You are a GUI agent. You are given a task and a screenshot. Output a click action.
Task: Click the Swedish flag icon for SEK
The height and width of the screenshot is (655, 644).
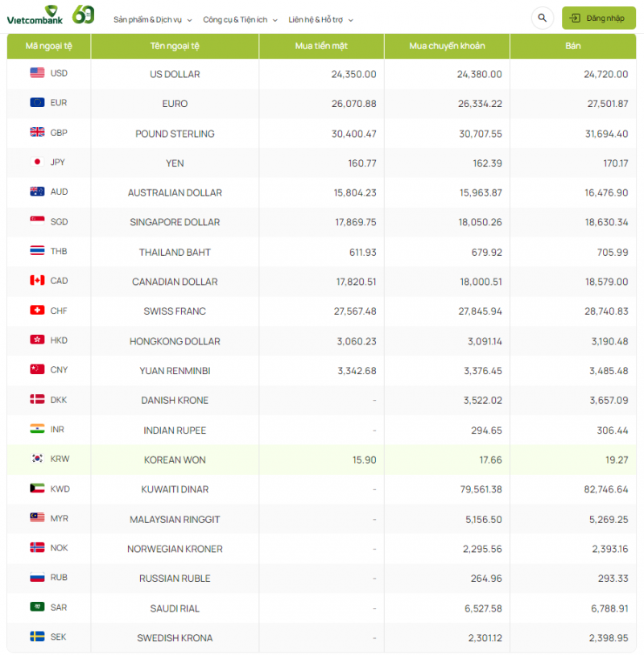pos(37,637)
